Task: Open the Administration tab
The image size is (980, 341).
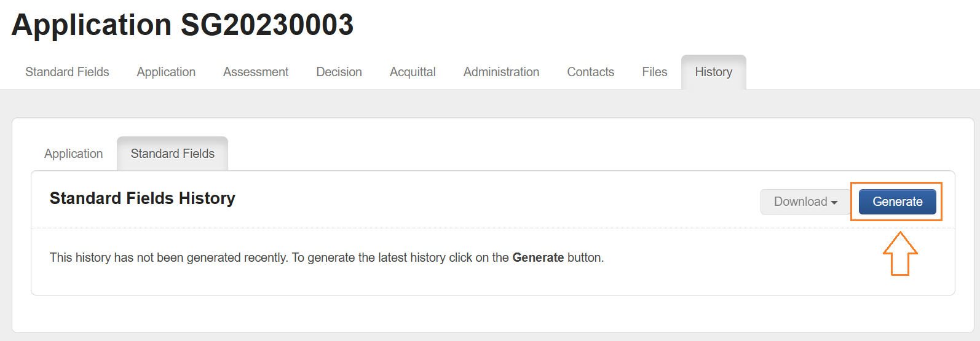Action: pos(501,72)
